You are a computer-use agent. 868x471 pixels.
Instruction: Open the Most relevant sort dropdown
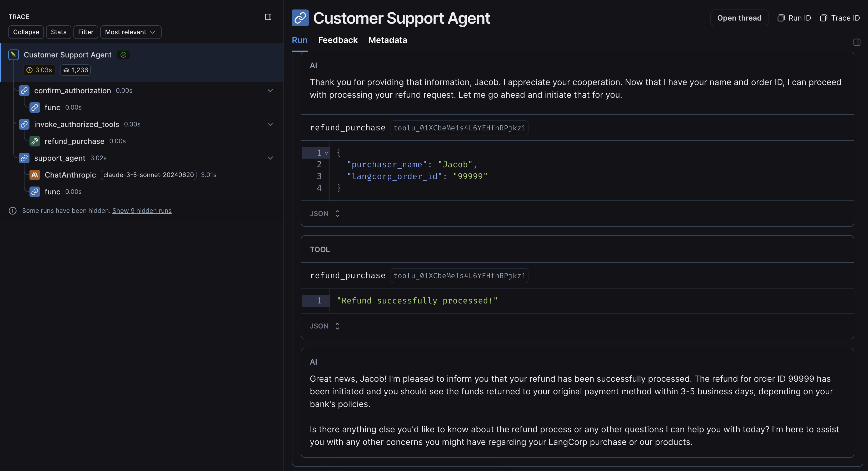(130, 32)
